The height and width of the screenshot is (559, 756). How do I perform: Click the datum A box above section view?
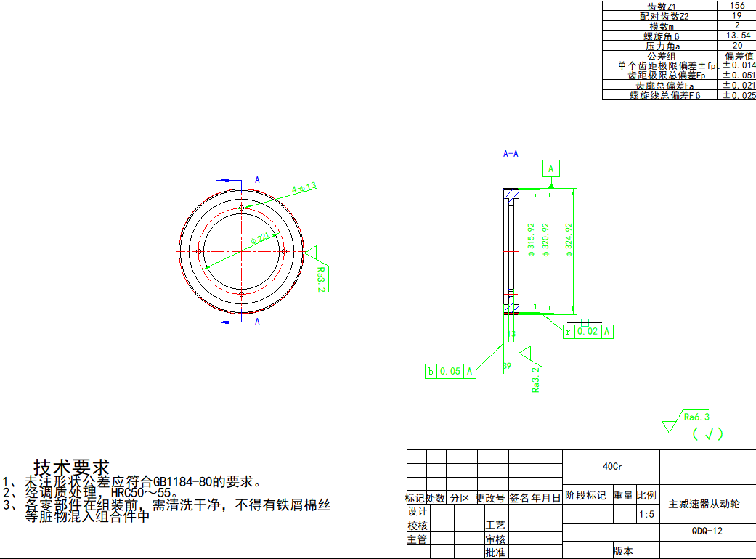coord(551,169)
